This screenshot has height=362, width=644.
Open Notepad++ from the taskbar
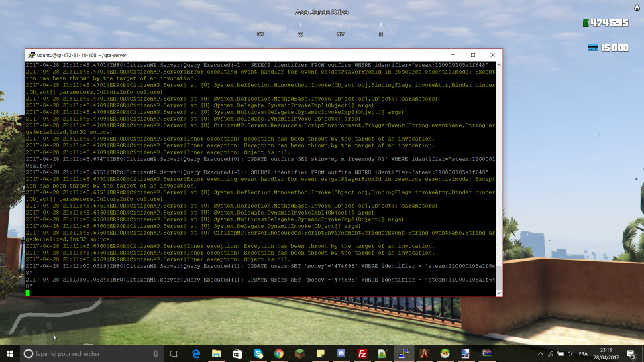click(383, 353)
